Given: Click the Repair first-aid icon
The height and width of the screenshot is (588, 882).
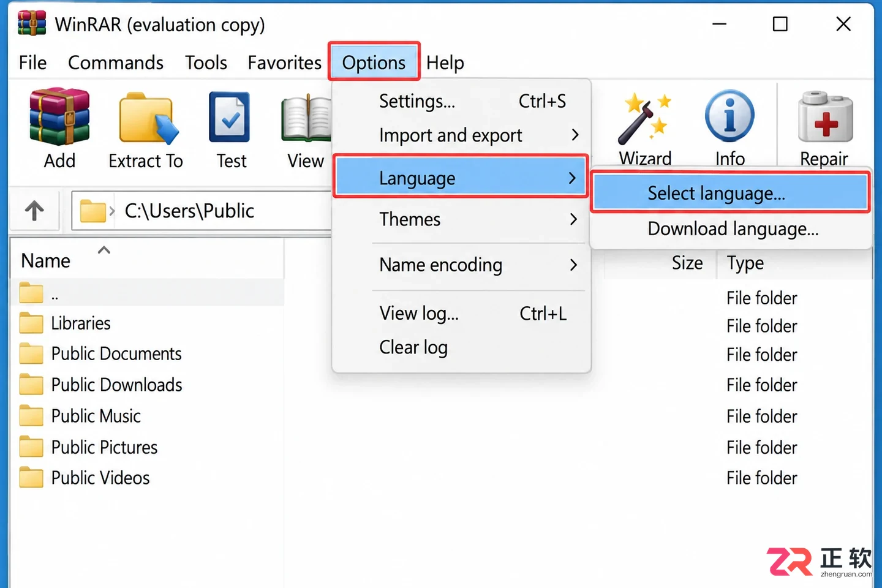Looking at the screenshot, I should coord(825,117).
